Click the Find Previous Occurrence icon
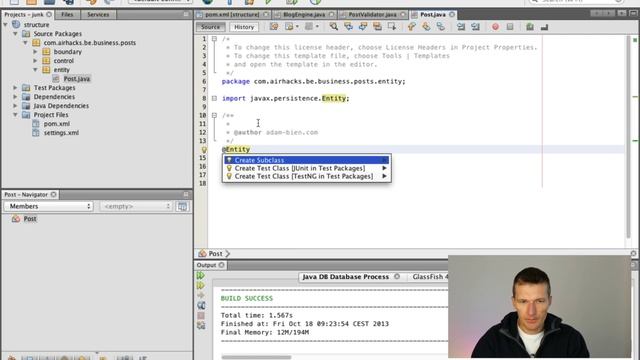640x360 pixels. [x=348, y=27]
